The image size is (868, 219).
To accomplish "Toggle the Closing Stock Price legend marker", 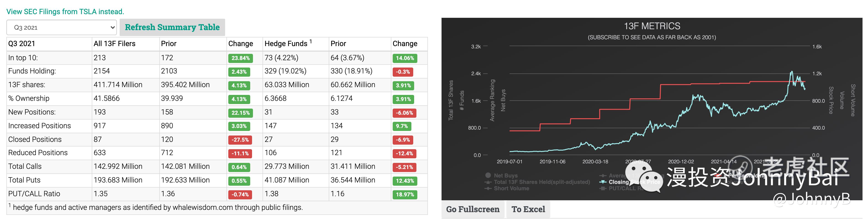I will [603, 182].
